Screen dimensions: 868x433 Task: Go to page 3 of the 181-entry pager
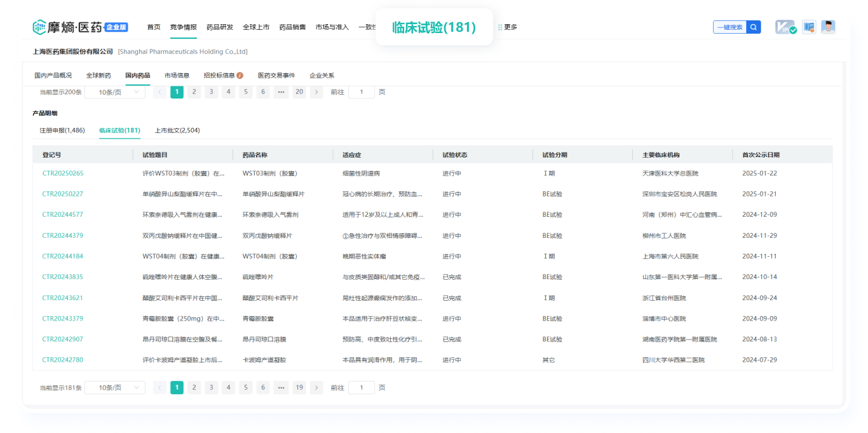pyautogui.click(x=212, y=387)
